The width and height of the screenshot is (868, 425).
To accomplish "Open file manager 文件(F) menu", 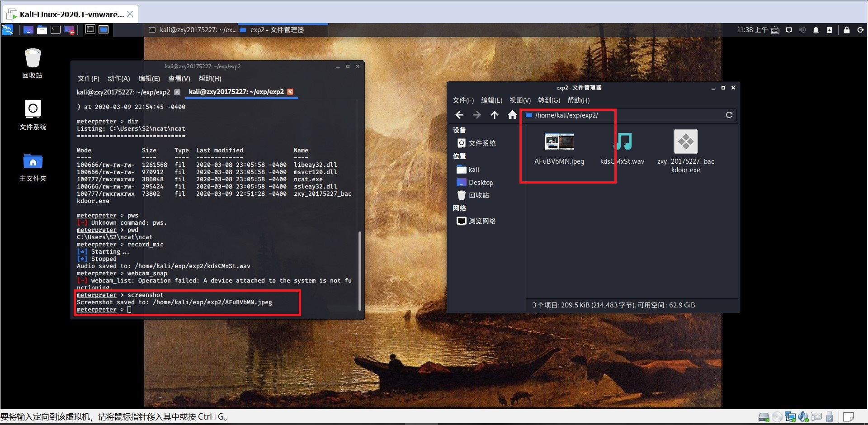I will point(463,100).
